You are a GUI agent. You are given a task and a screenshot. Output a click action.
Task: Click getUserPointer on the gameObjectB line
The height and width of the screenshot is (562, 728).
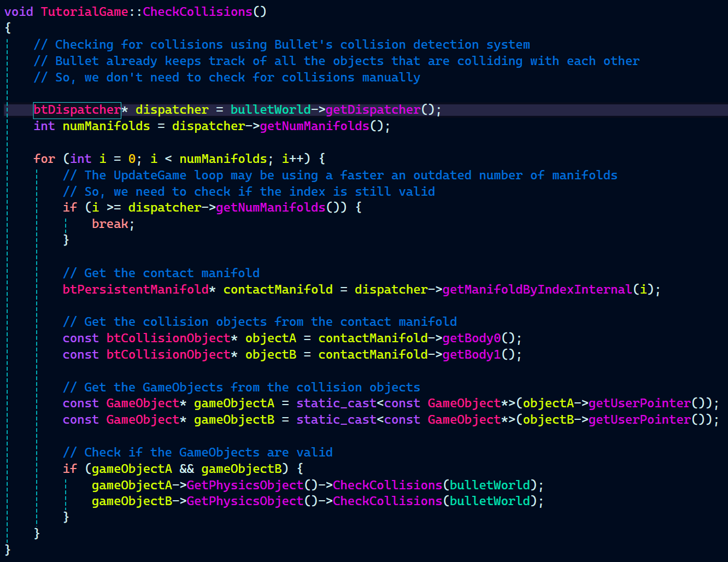pos(639,420)
